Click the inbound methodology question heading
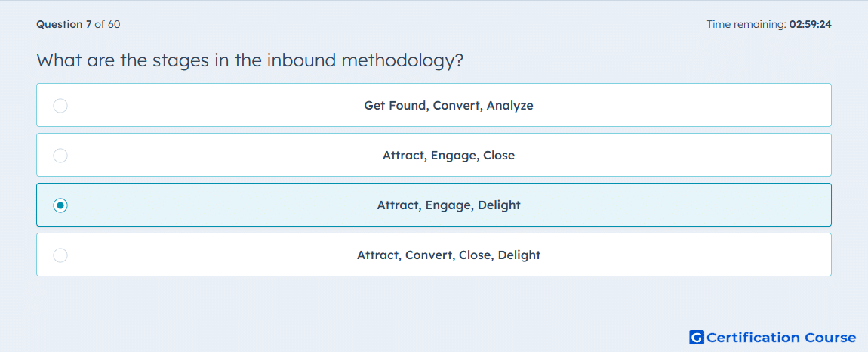This screenshot has width=868, height=352. pos(250,60)
